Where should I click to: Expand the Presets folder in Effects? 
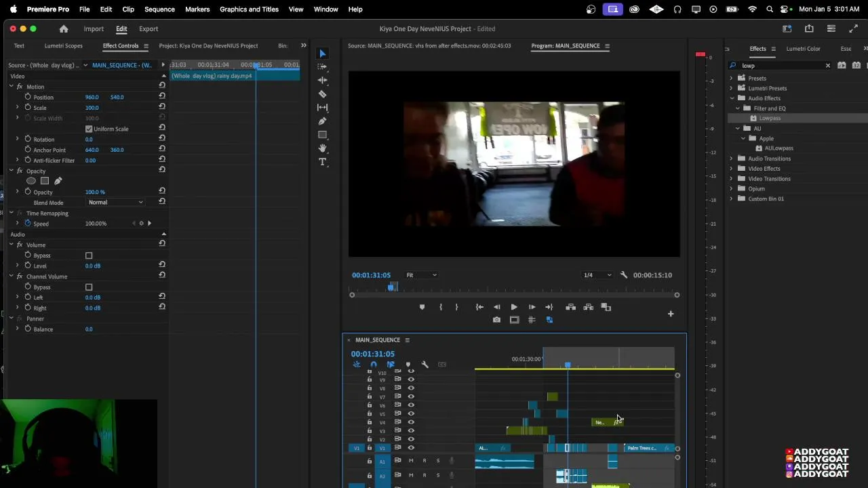732,79
